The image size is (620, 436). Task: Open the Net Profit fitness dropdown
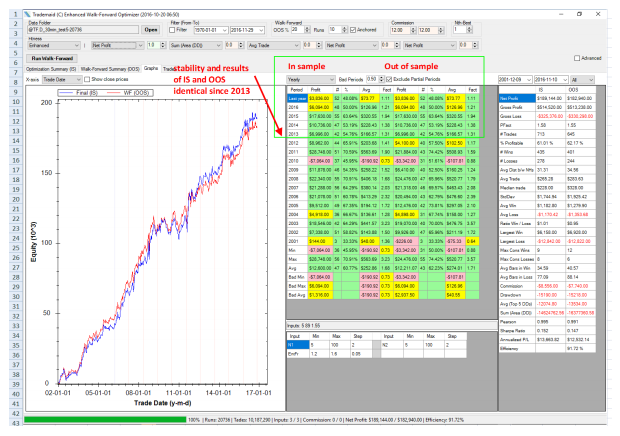[x=115, y=45]
